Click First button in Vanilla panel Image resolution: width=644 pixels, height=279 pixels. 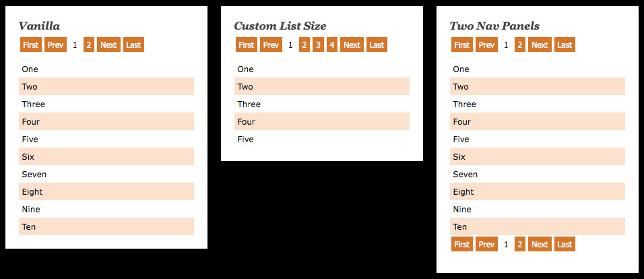[30, 45]
